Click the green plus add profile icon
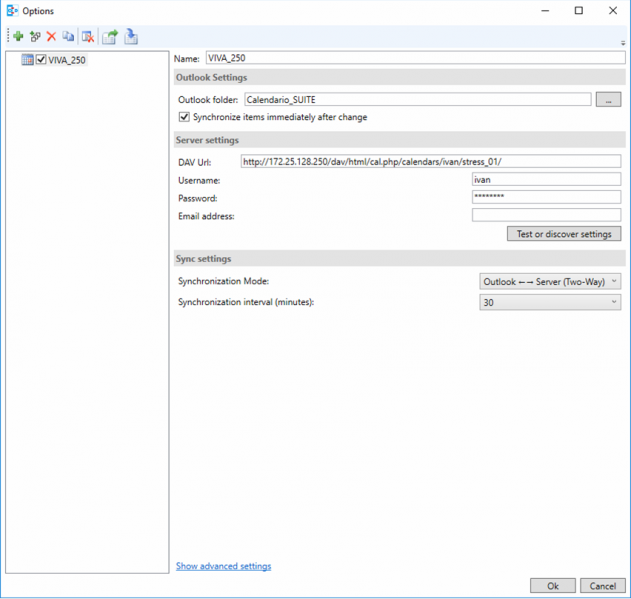Viewport: 631px width, 599px height. coord(18,37)
